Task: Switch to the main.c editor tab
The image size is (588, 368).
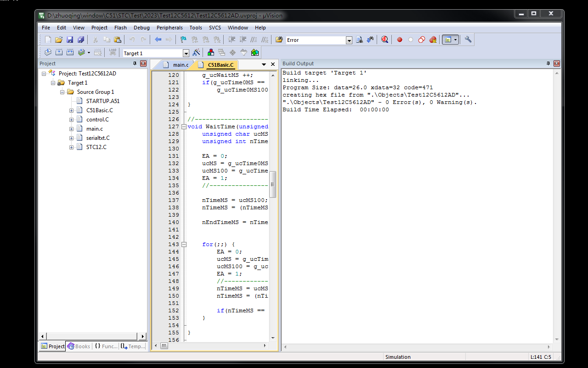Action: (x=177, y=65)
